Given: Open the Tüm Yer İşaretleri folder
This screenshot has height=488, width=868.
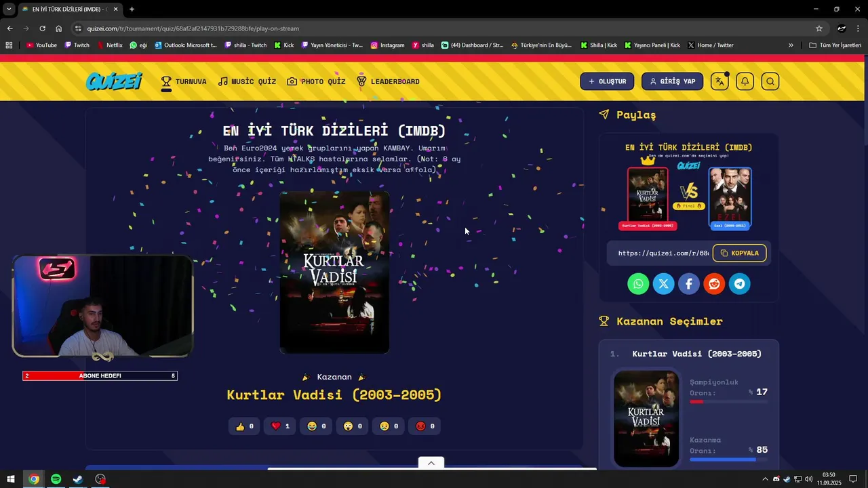Looking at the screenshot, I should click(x=835, y=45).
